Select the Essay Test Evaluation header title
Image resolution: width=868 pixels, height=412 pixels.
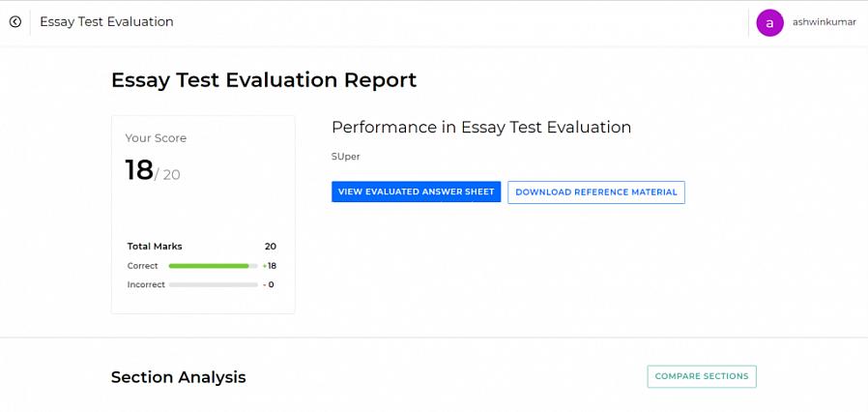106,21
